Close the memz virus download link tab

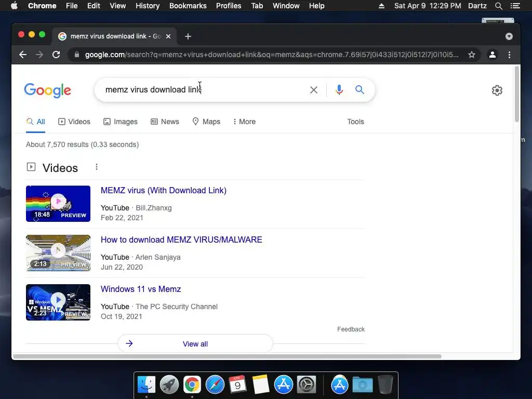pos(168,36)
